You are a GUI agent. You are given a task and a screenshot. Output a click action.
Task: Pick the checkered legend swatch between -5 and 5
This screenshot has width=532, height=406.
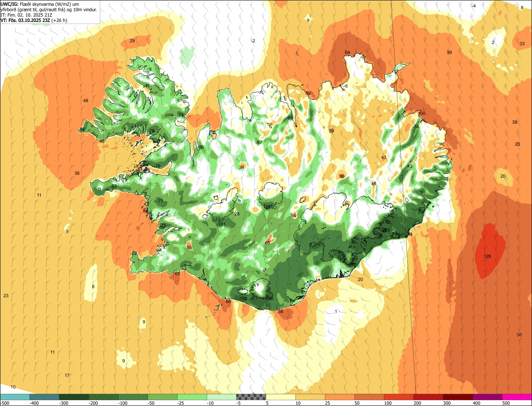pos(251,397)
